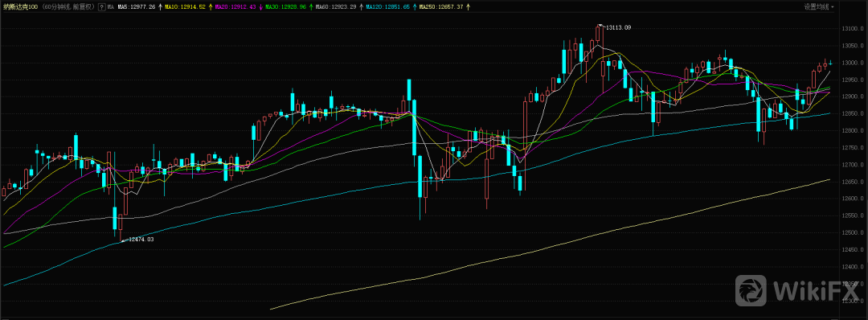Viewport: 868px width, 320px height.
Task: Click the magenta MA20 down arrow
Action: [x=260, y=6]
